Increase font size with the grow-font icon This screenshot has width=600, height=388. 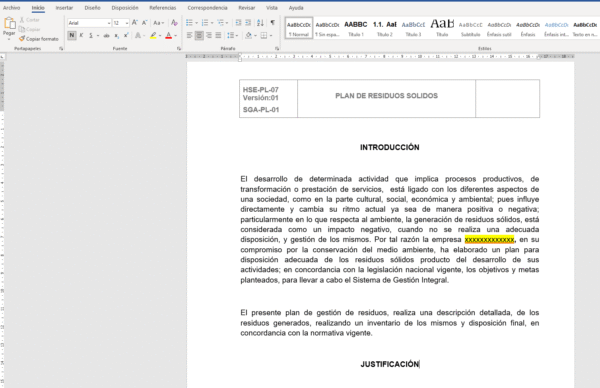pos(135,23)
